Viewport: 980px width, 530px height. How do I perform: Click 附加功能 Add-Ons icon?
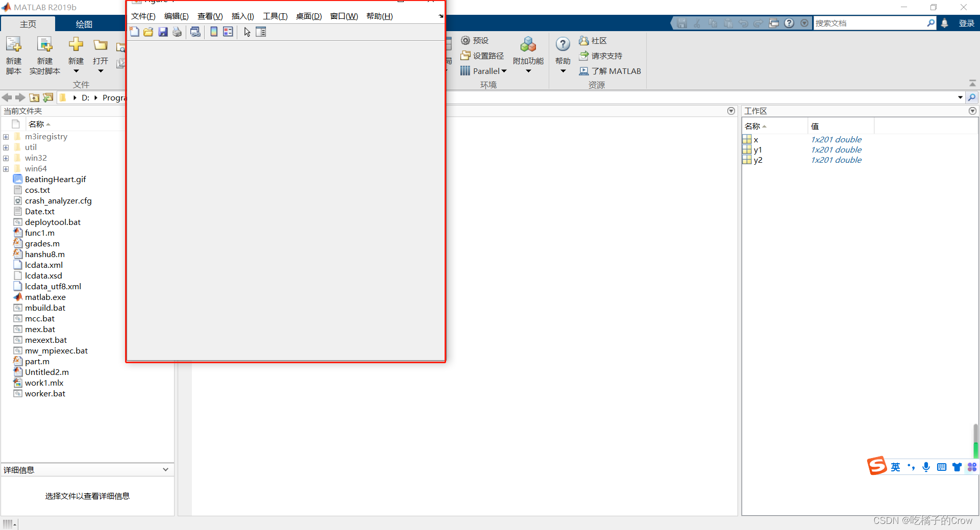pyautogui.click(x=528, y=44)
